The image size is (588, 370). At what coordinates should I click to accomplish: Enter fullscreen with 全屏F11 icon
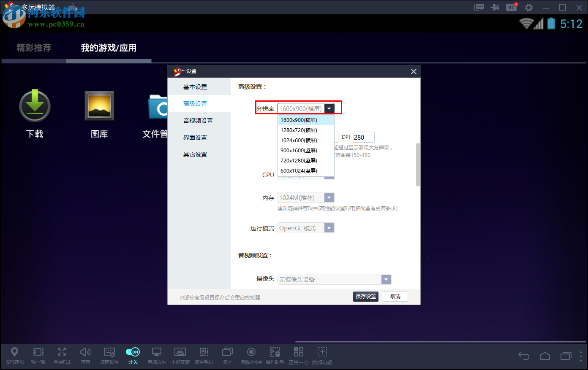(62, 355)
